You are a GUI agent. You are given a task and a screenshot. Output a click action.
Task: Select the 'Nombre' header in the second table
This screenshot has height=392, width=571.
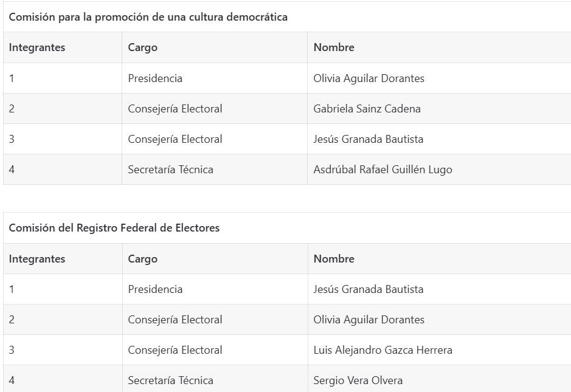pos(334,259)
